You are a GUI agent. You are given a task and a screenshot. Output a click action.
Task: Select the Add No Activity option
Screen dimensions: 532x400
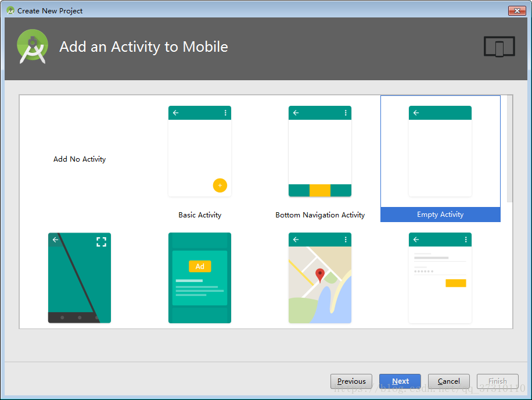[80, 159]
